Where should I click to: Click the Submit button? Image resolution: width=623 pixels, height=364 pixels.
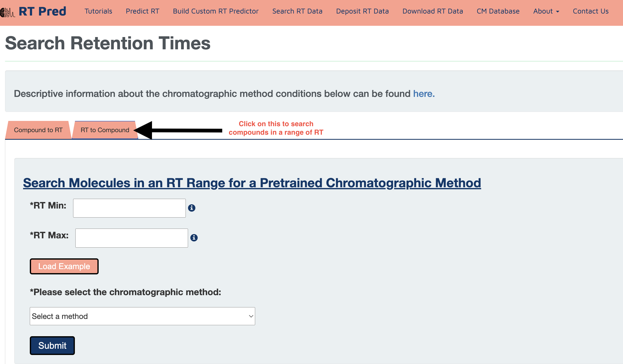click(x=52, y=345)
